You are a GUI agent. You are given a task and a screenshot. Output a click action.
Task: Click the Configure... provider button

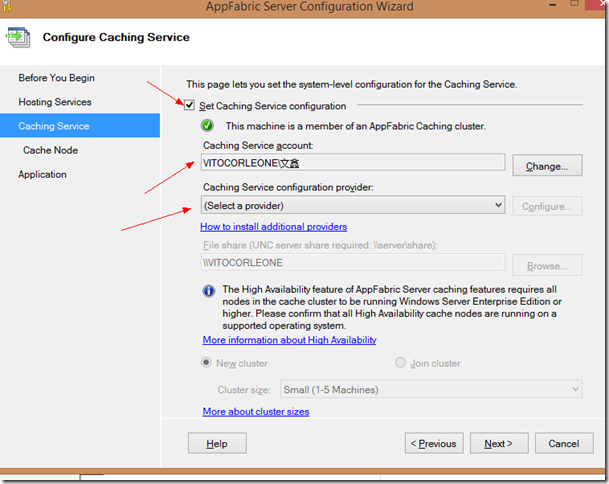(547, 206)
